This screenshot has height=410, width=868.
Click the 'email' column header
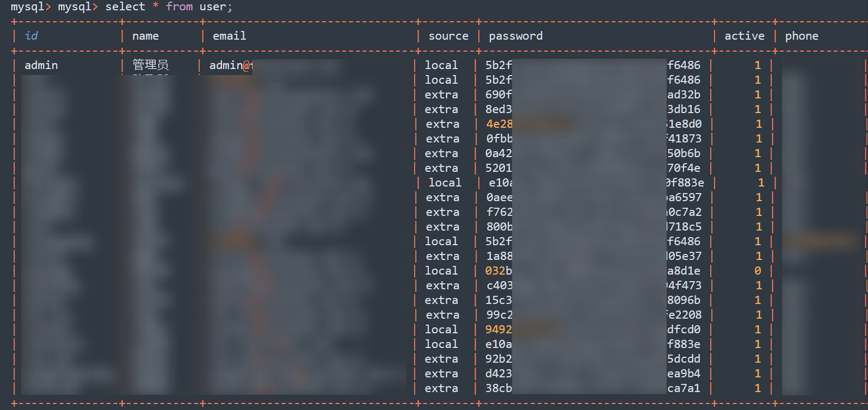(229, 36)
